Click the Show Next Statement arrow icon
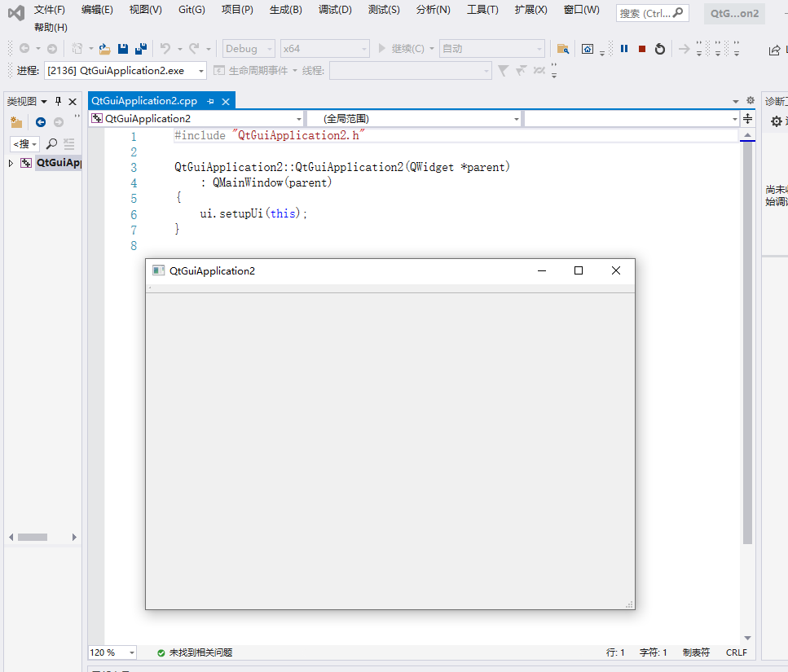 point(684,49)
